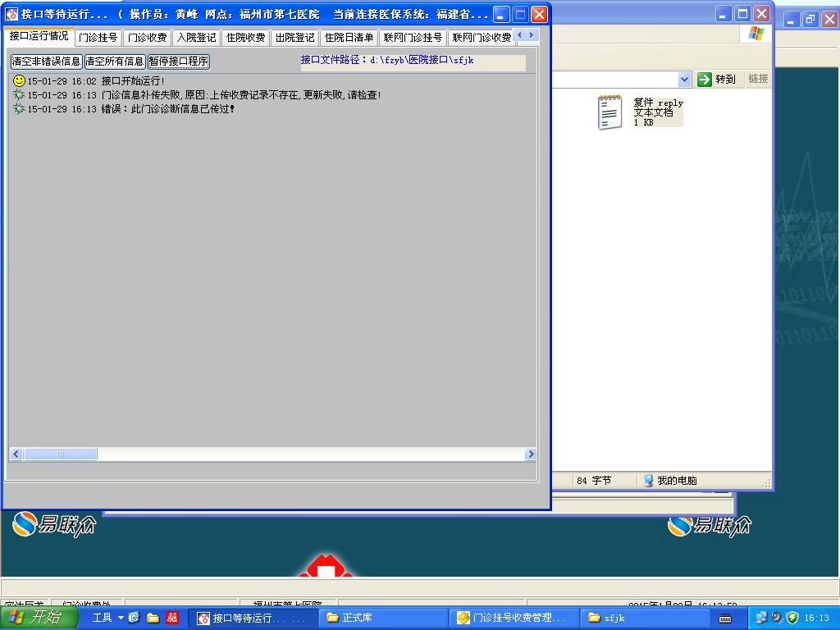Image resolution: width=840 pixels, height=630 pixels.
Task: Click tab strip right scroll arrow
Action: click(531, 35)
